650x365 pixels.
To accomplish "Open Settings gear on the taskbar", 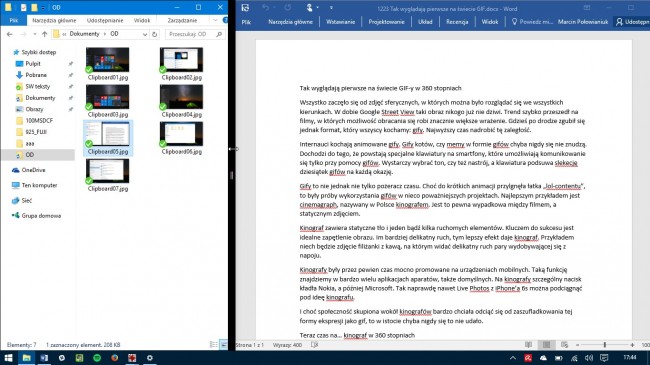I will (150, 358).
